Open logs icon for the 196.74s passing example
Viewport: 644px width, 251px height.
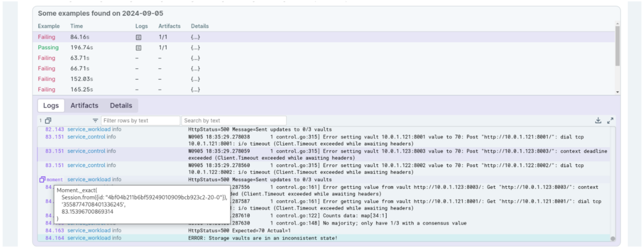(x=138, y=48)
